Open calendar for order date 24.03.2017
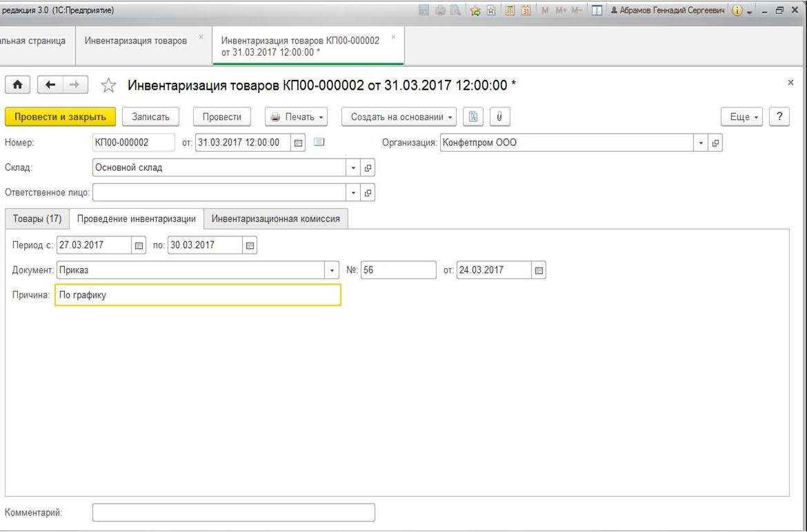807x532 pixels. [x=539, y=270]
